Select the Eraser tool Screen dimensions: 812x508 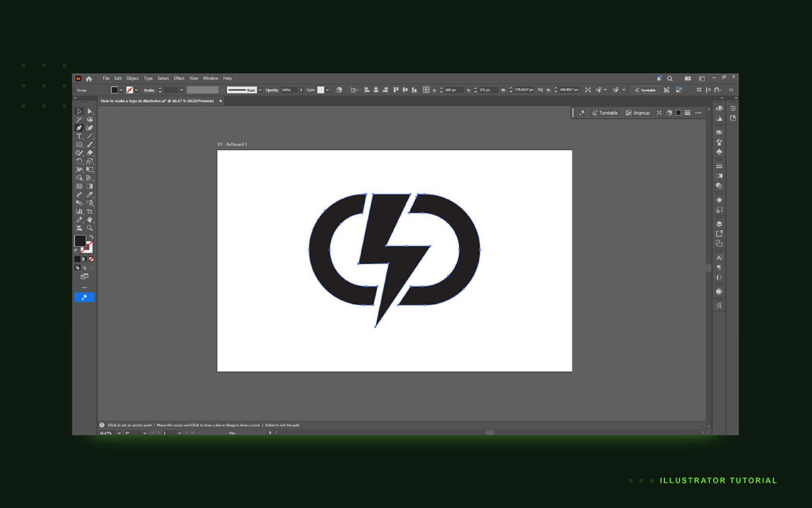click(x=90, y=153)
